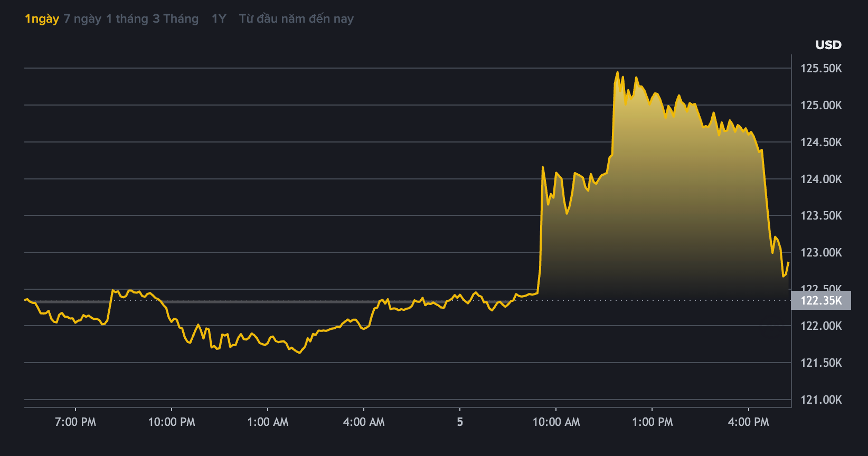
Task: Click the 7:00 PM time axis label
Action: coord(76,422)
